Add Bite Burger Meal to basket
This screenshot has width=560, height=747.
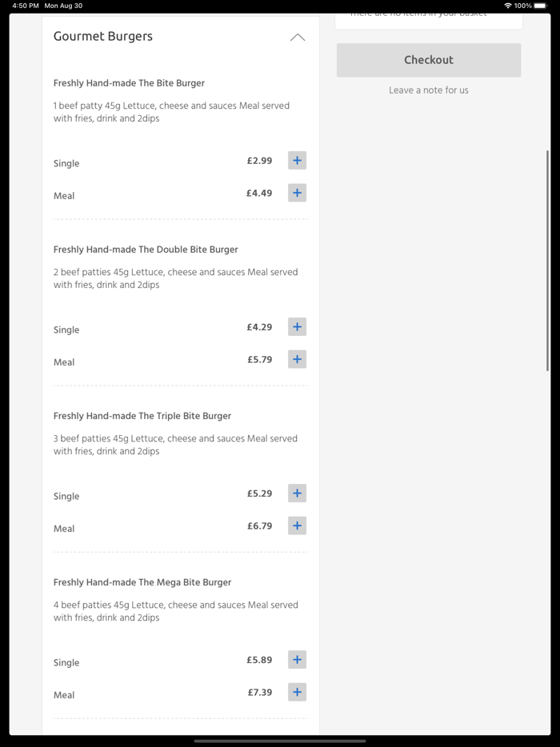(297, 193)
